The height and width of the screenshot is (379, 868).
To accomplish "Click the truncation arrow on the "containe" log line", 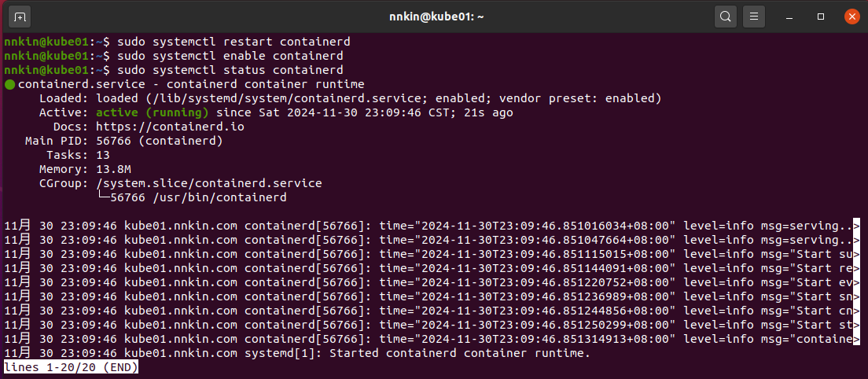I will click(x=856, y=339).
